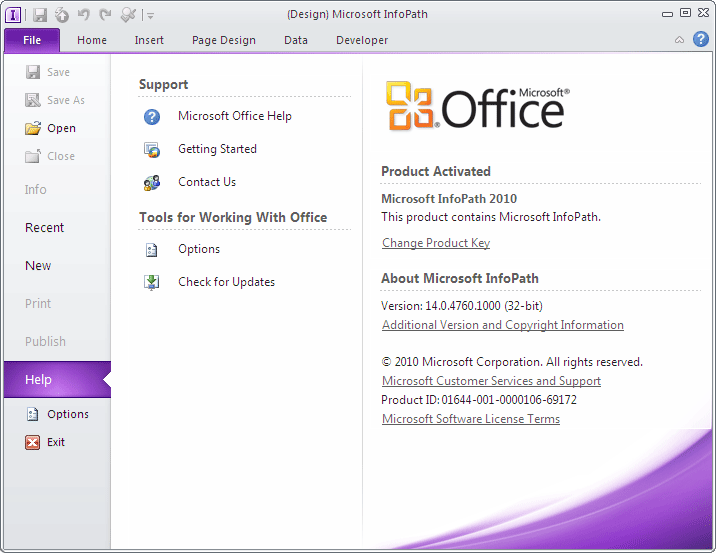
Task: Click the Save icon in Quick Access Toolbar
Action: coord(40,15)
